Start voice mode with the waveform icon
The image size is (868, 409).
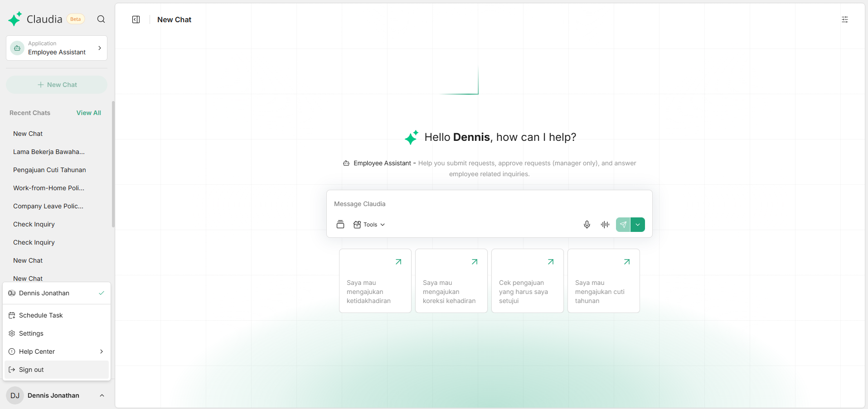[x=605, y=225]
